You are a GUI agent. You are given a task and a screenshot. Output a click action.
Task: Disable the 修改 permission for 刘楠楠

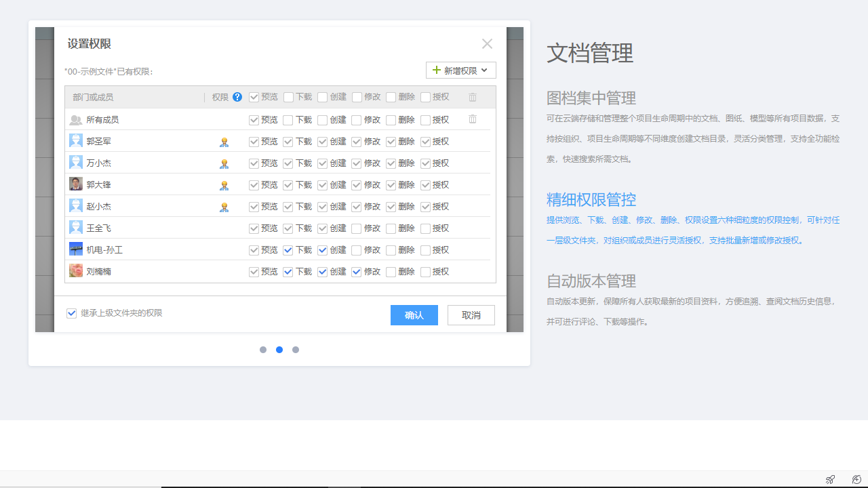point(356,272)
